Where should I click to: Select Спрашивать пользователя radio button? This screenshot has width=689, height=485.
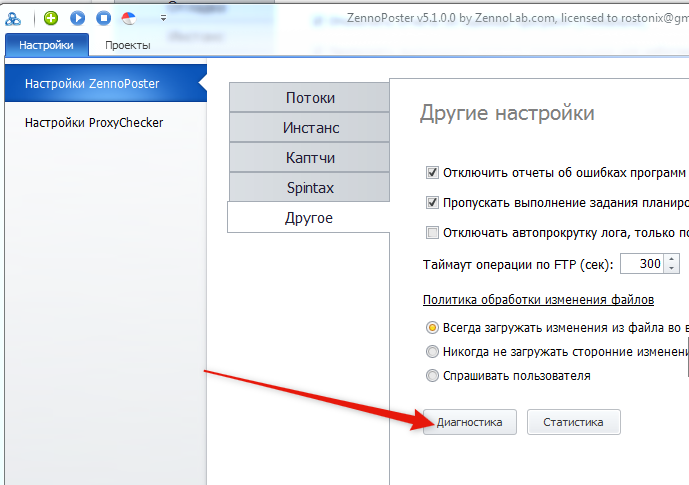432,376
